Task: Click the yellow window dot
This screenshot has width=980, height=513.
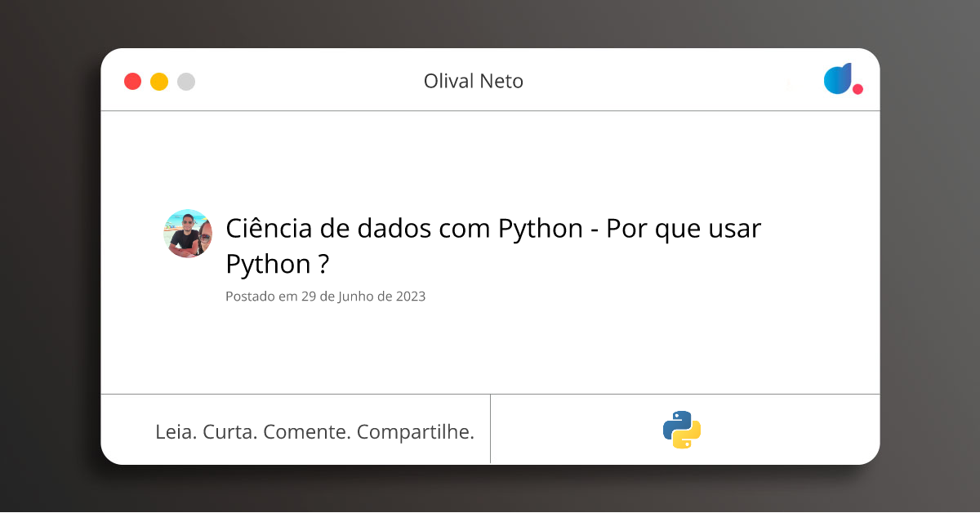Action: 159,82
